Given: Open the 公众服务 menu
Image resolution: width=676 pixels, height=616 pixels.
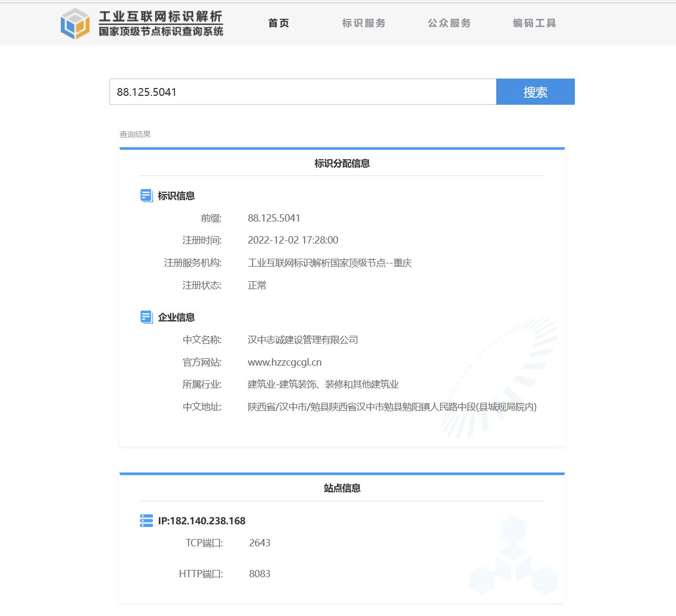Looking at the screenshot, I should pyautogui.click(x=449, y=23).
